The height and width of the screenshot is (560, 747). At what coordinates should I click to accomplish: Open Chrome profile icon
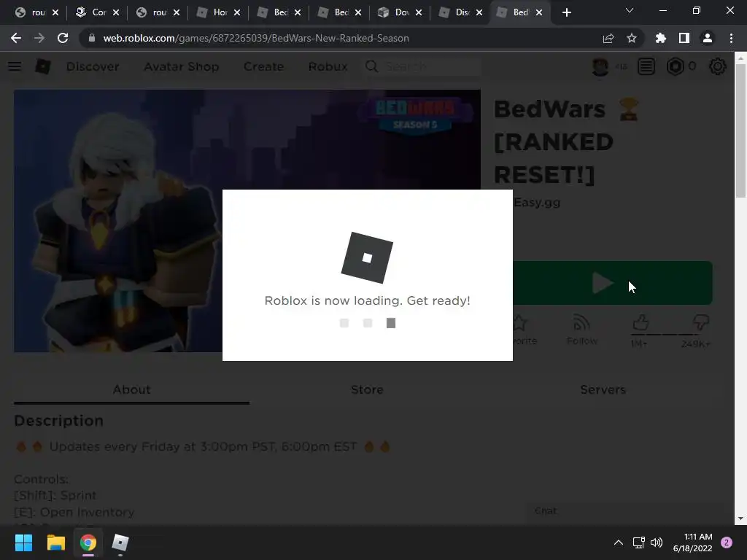tap(708, 38)
